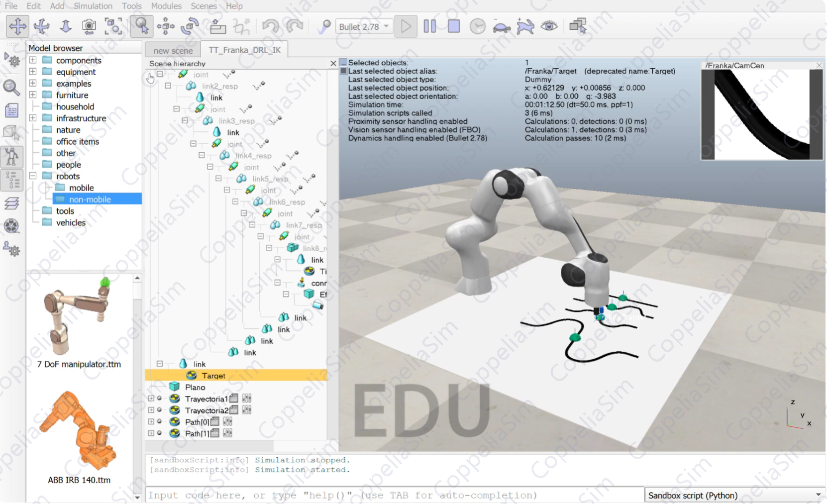Open simulation settings in left sidebar
Viewport: 827px width, 504px height.
point(12,60)
